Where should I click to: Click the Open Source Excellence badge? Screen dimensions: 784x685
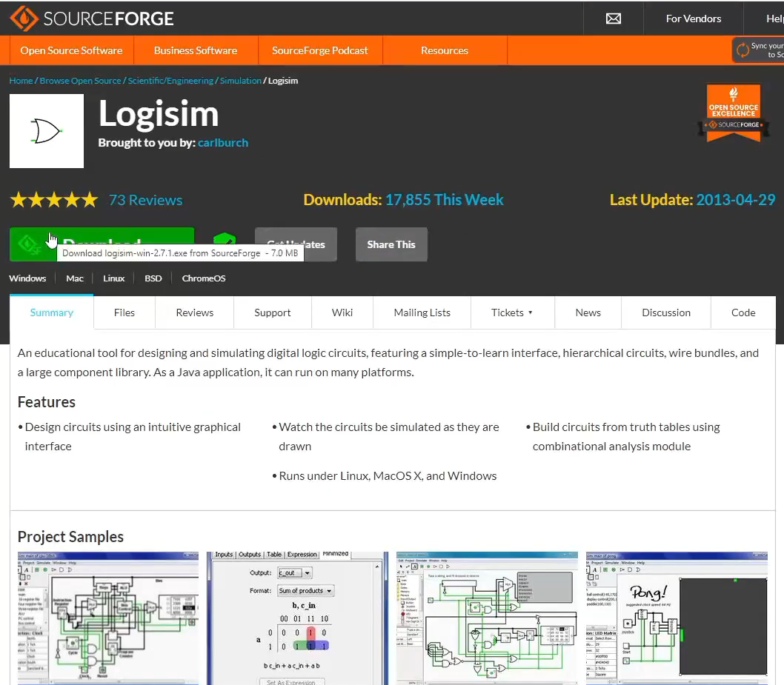(x=734, y=113)
